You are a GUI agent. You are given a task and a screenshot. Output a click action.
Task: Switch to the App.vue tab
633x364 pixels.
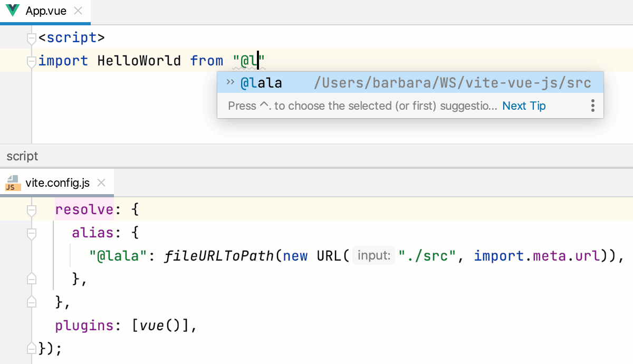45,10
